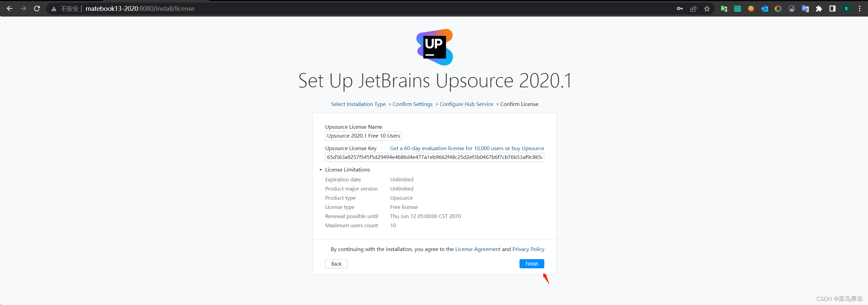Viewport: 868px width, 305px height.
Task: Click the Renewal possible until label
Action: (352, 216)
